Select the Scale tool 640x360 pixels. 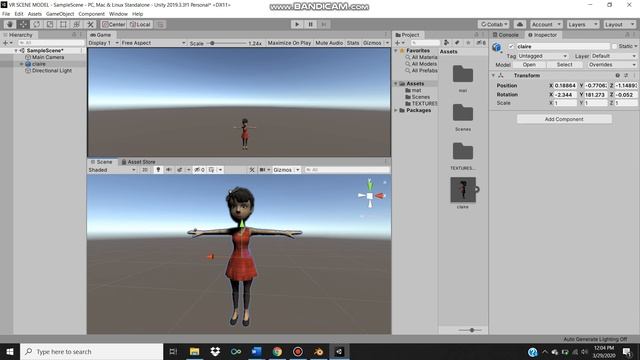pos(50,24)
